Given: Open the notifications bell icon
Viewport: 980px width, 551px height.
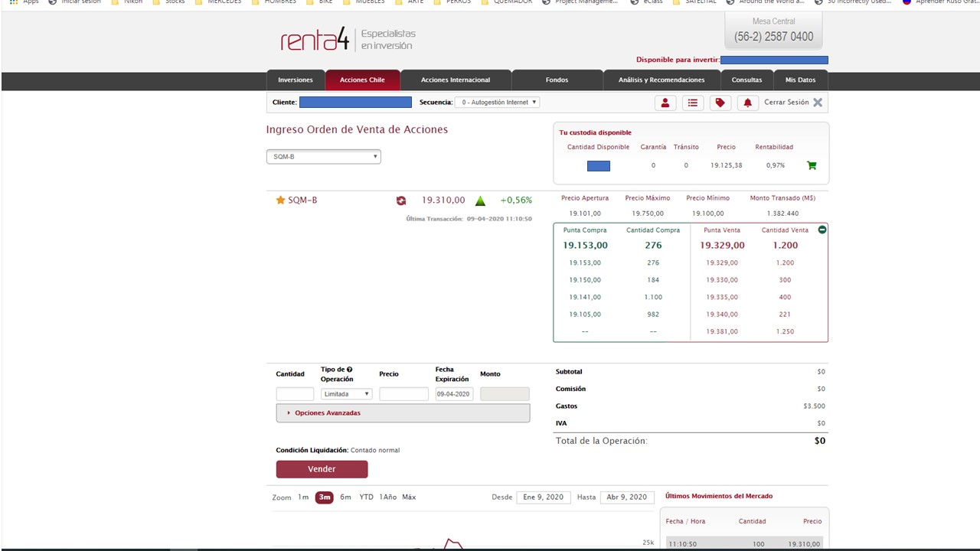Looking at the screenshot, I should [x=748, y=103].
